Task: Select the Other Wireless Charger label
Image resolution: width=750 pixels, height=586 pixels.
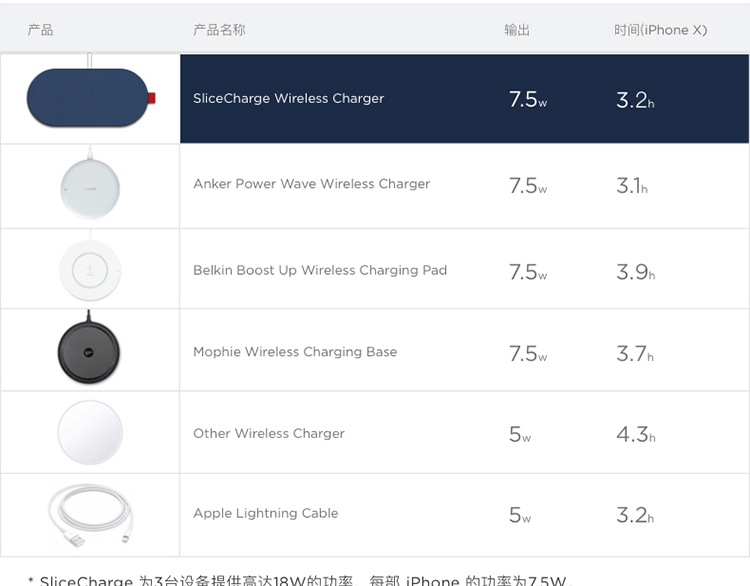Action: [269, 433]
